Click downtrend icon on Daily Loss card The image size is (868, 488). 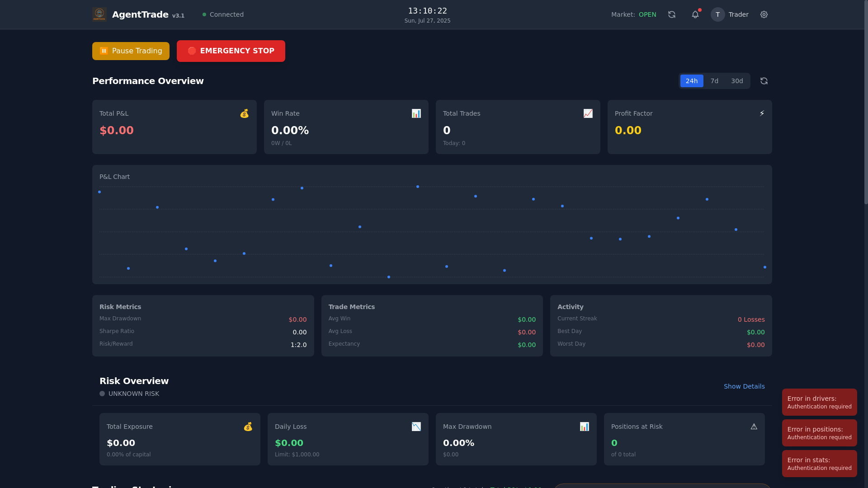coord(416,427)
